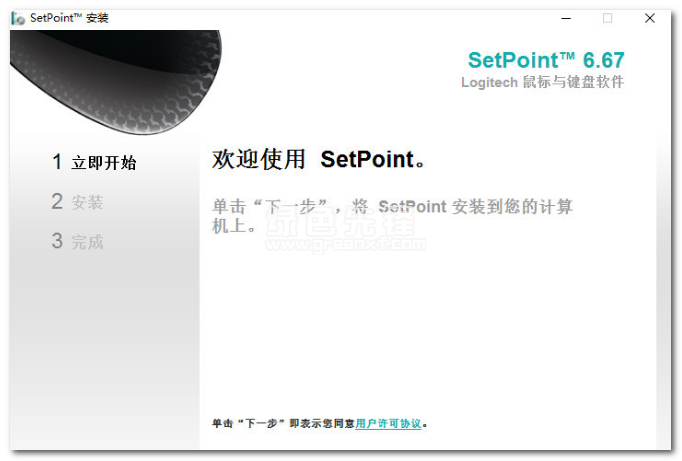Viewport: 682px width, 461px height.
Task: Click the 欢迎使用 SetPoint heading
Action: click(318, 159)
